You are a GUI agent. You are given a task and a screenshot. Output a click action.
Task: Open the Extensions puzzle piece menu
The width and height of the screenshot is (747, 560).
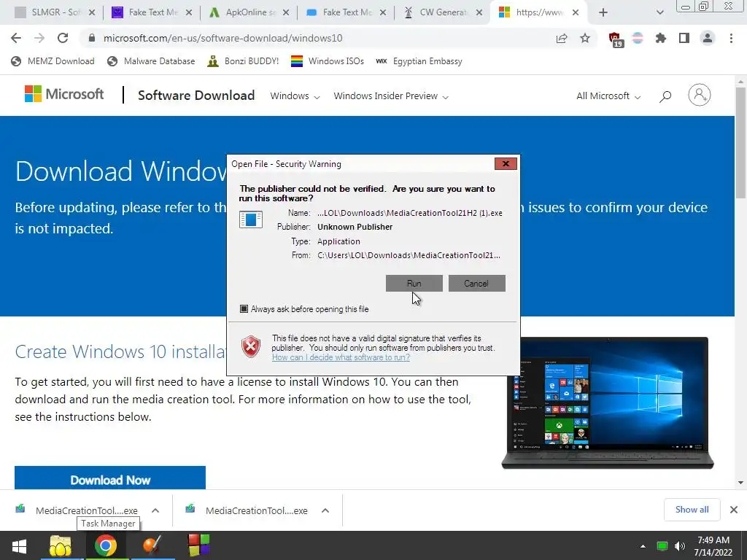click(x=661, y=38)
